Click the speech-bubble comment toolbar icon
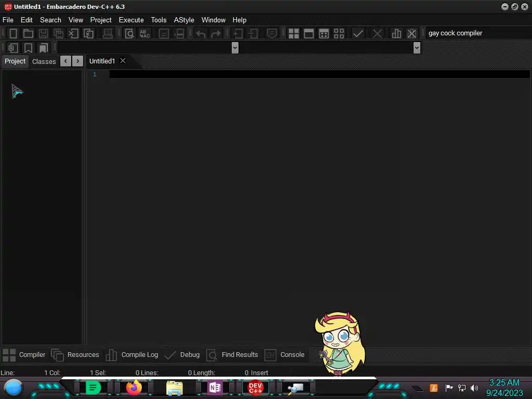The width and height of the screenshot is (532, 399). pyautogui.click(x=272, y=33)
